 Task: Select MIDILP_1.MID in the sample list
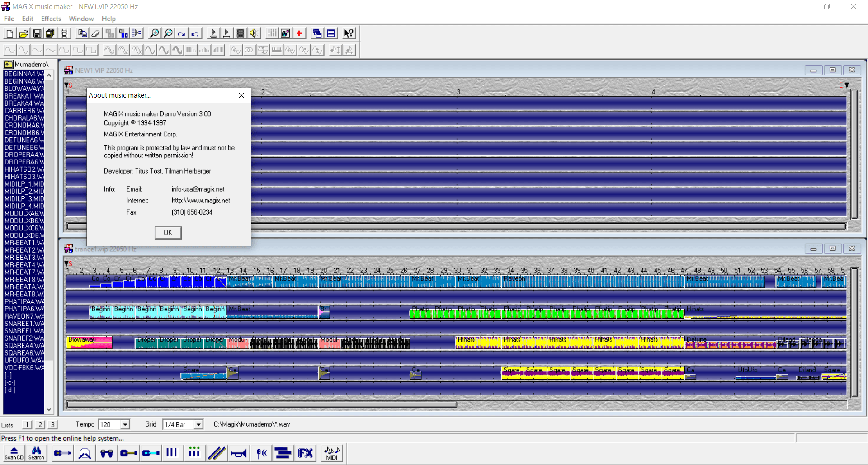24,184
